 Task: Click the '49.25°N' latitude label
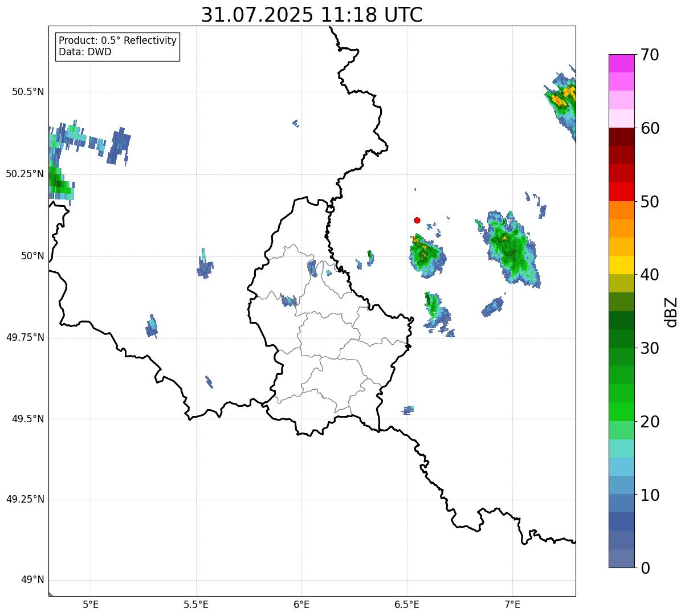tap(25, 500)
